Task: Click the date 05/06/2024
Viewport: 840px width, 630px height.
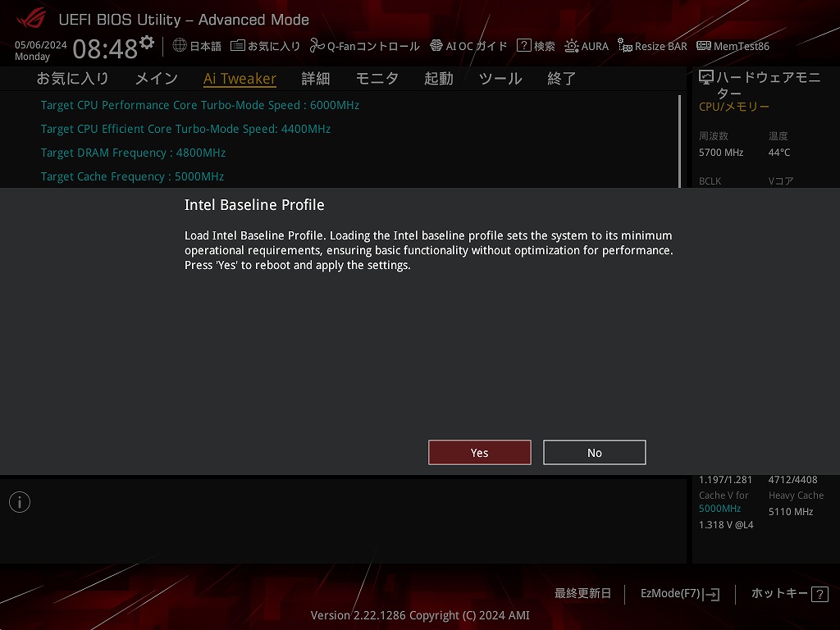Action: click(41, 45)
